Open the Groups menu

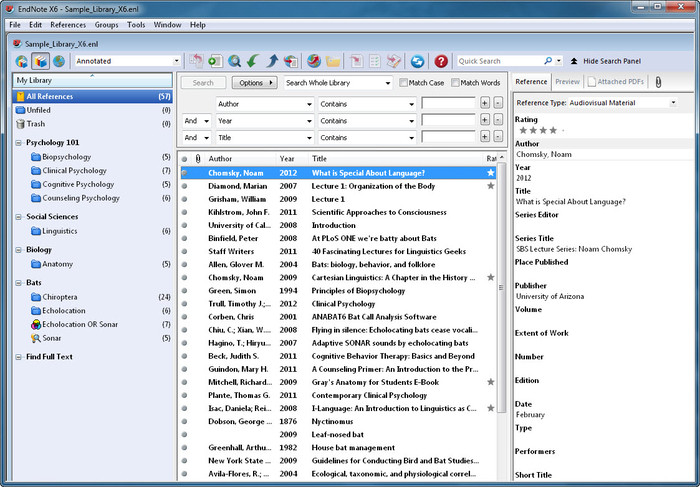coord(106,25)
